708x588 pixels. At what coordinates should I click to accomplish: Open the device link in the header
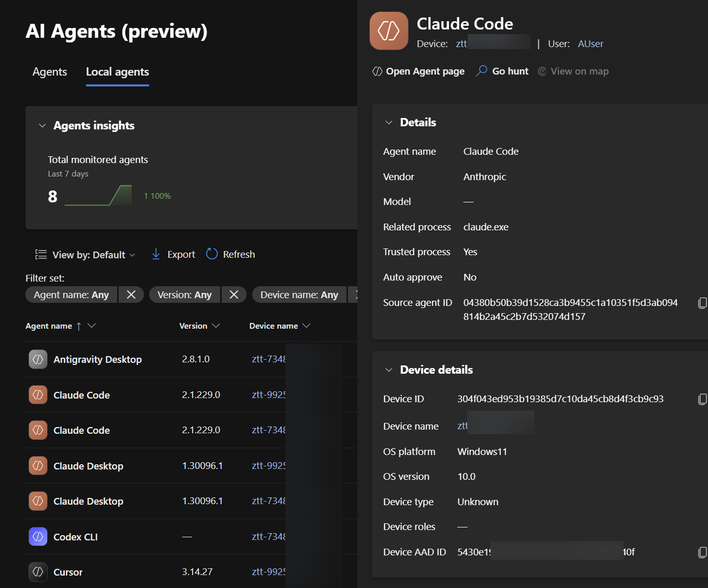[x=461, y=44]
